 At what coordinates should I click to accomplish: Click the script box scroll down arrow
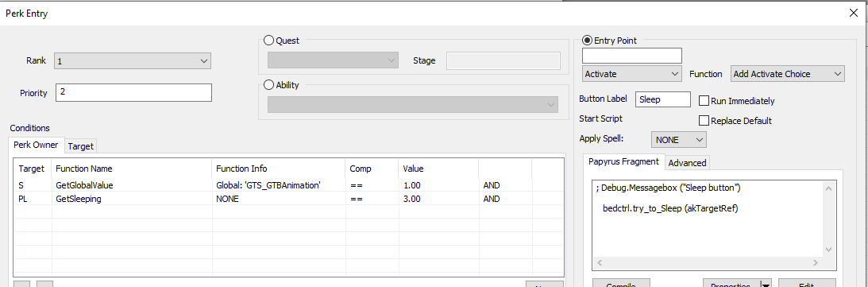click(x=829, y=250)
